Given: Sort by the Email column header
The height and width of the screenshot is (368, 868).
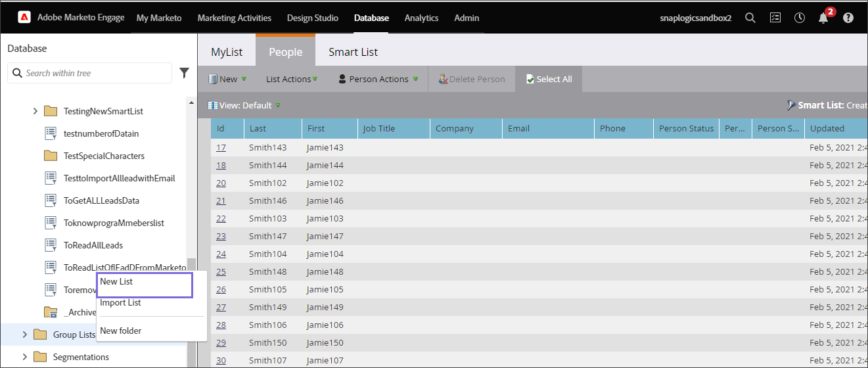Looking at the screenshot, I should pos(548,128).
